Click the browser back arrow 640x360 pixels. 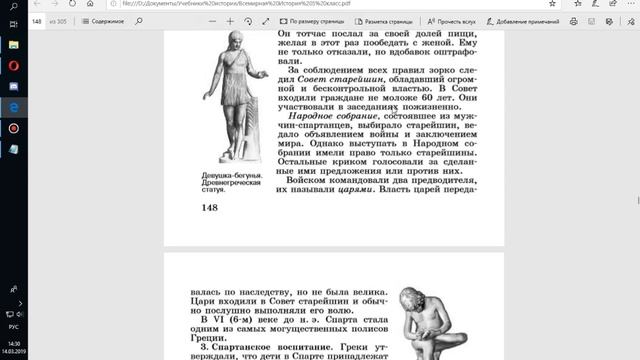pos(37,4)
